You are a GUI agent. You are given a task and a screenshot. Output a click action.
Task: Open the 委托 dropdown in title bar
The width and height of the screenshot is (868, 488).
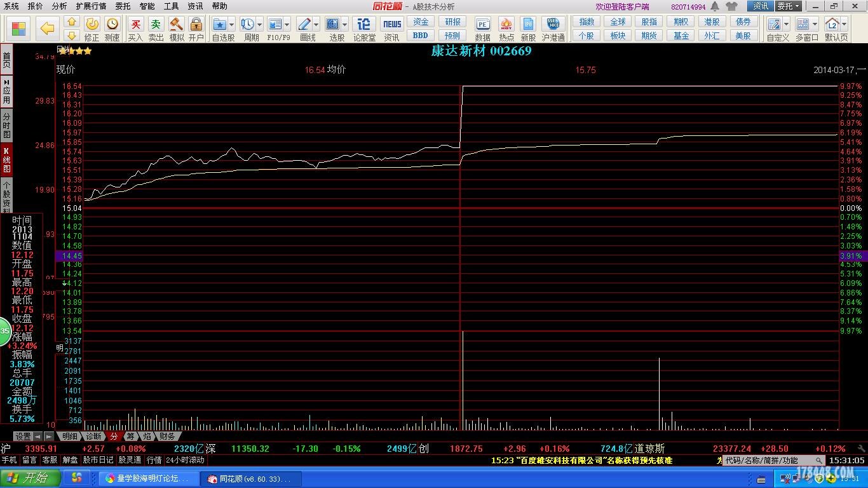click(x=788, y=6)
